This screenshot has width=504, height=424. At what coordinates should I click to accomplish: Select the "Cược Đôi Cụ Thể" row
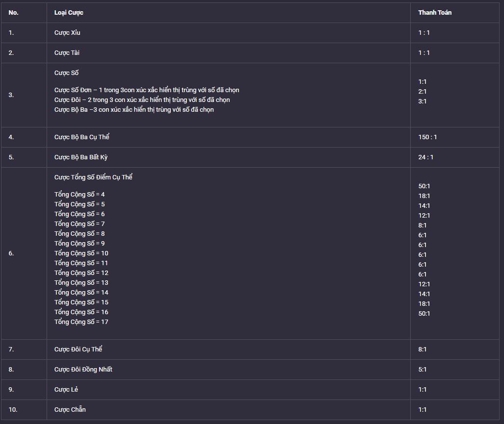250,349
